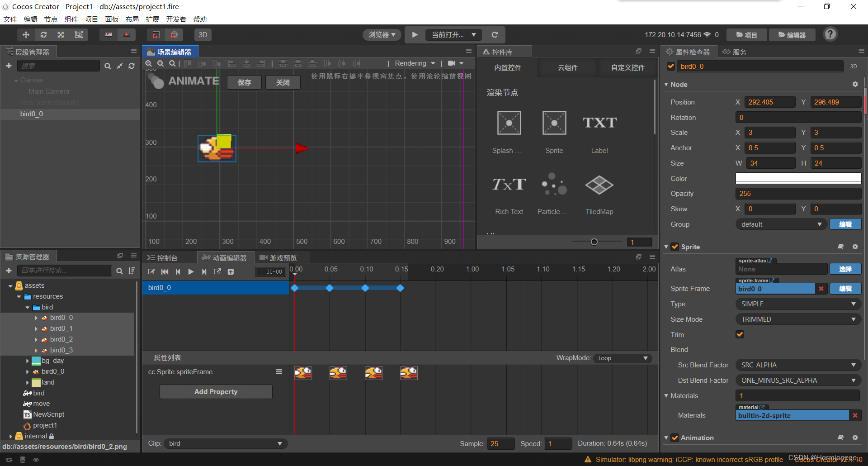Screen dimensions: 868x466
Task: Clear the Sprite Frame bird0_0 reference
Action: coord(821,289)
